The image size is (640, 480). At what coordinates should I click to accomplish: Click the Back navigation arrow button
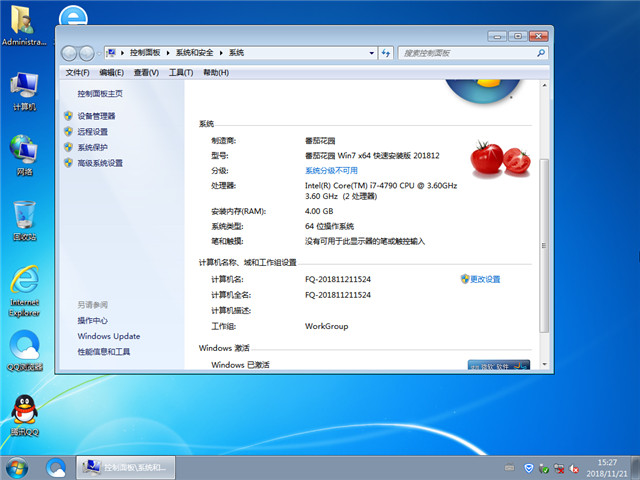point(69,53)
